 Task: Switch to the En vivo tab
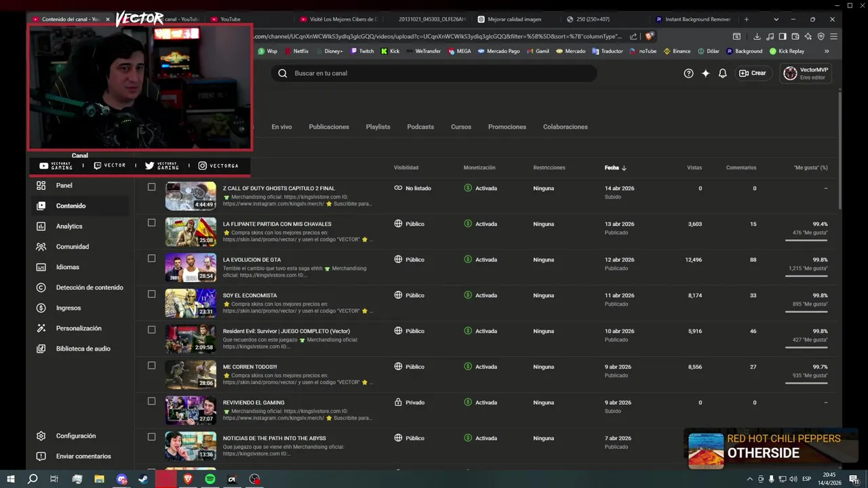click(281, 127)
